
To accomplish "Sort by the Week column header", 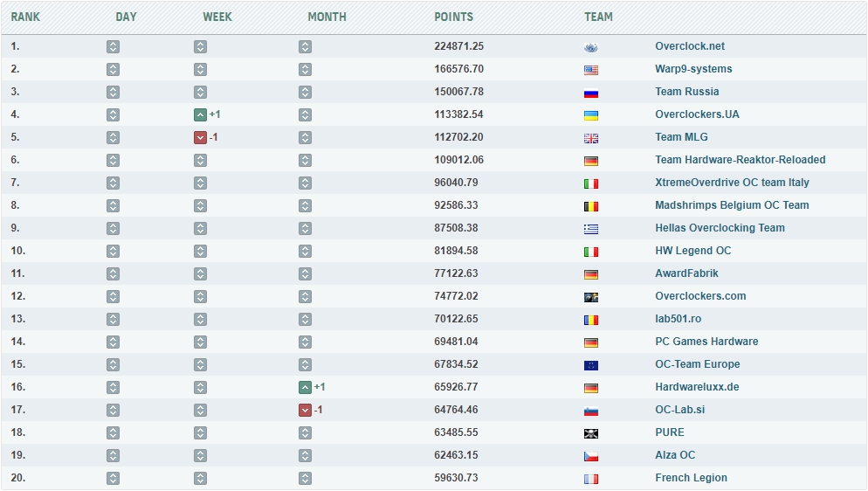I will click(x=217, y=17).
